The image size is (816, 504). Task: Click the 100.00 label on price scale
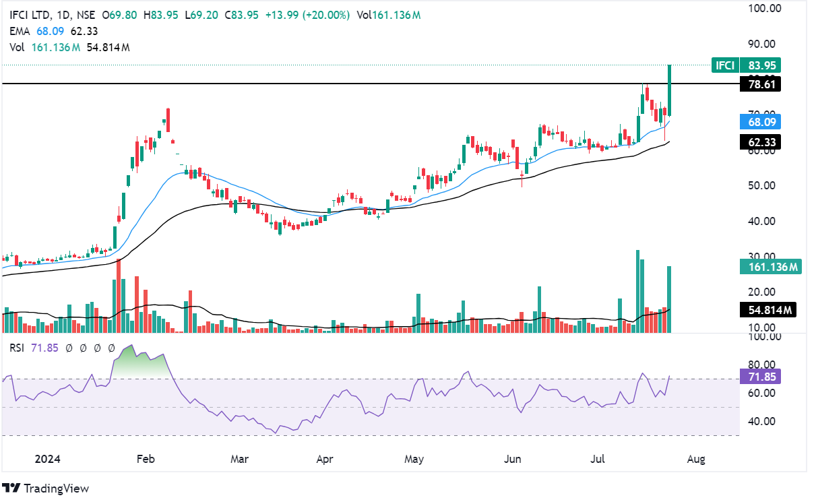(764, 8)
